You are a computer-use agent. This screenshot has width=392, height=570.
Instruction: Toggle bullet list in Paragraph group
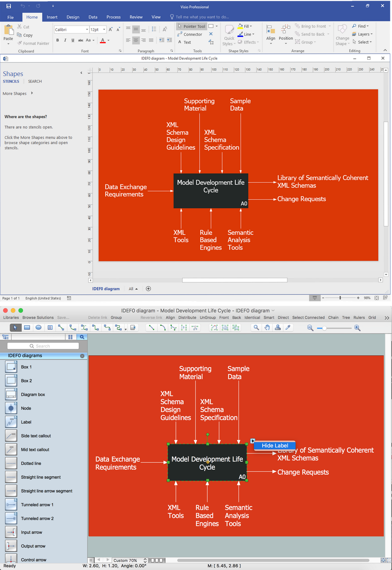coord(154,29)
